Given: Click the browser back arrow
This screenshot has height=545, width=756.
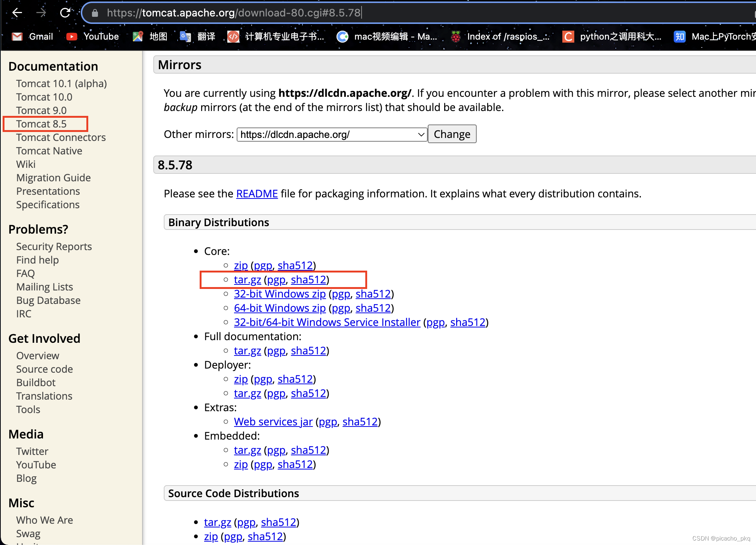Looking at the screenshot, I should (x=17, y=13).
